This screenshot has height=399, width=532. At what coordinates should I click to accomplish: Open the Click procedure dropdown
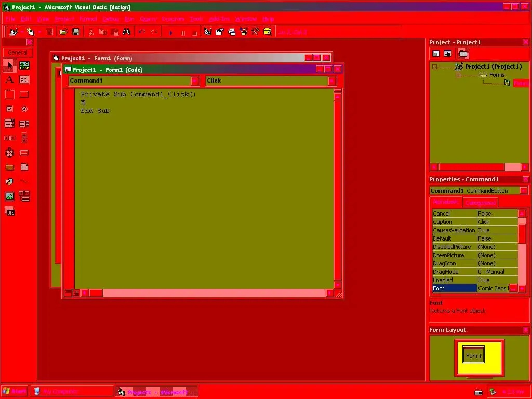(x=332, y=81)
